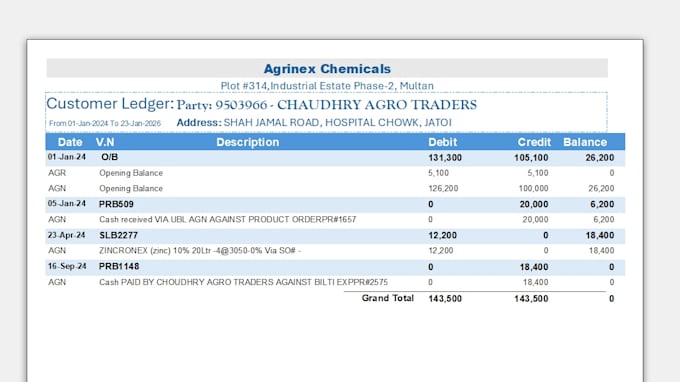Click voucher number PRB1148

(x=119, y=266)
